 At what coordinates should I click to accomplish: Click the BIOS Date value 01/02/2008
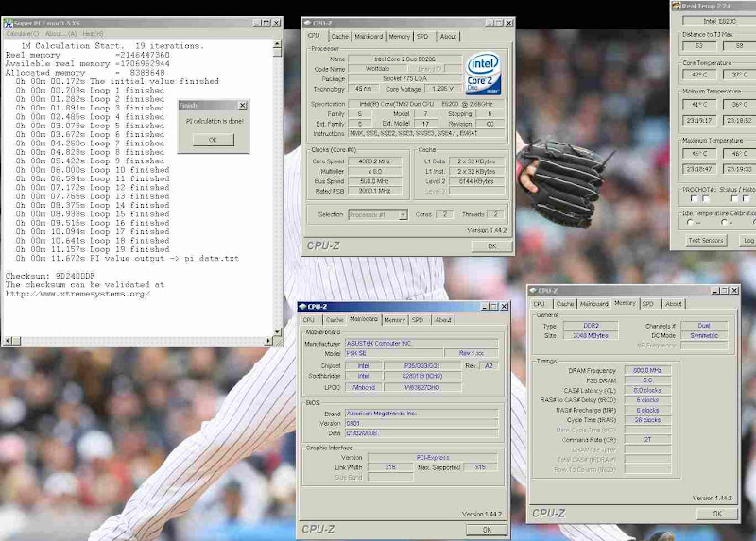pyautogui.click(x=421, y=433)
